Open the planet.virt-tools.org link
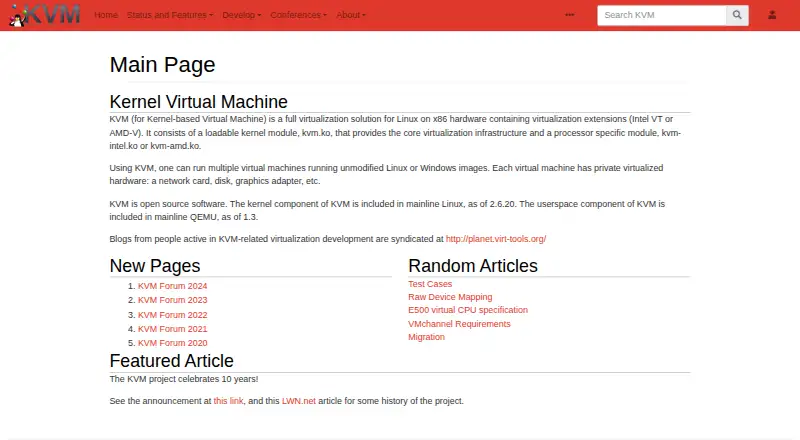Image resolution: width=800 pixels, height=440 pixels. pos(496,239)
